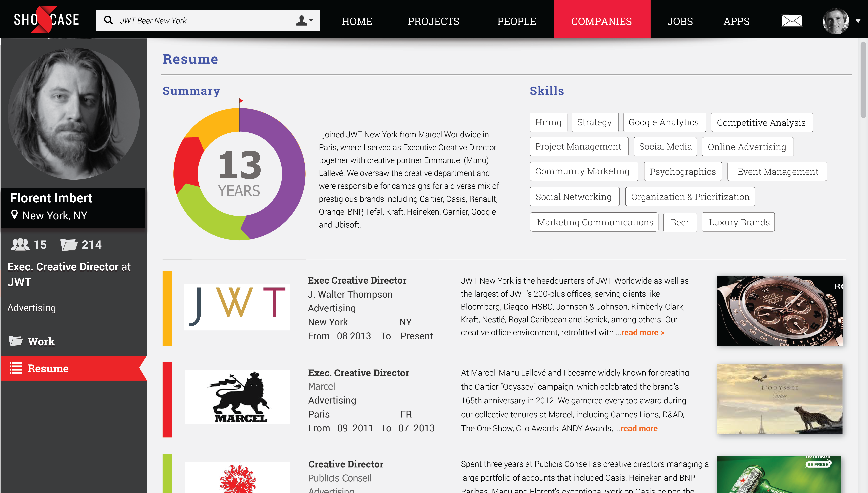Viewport: 868px width, 493px height.
Task: Select the COMPANIES tab
Action: click(602, 19)
